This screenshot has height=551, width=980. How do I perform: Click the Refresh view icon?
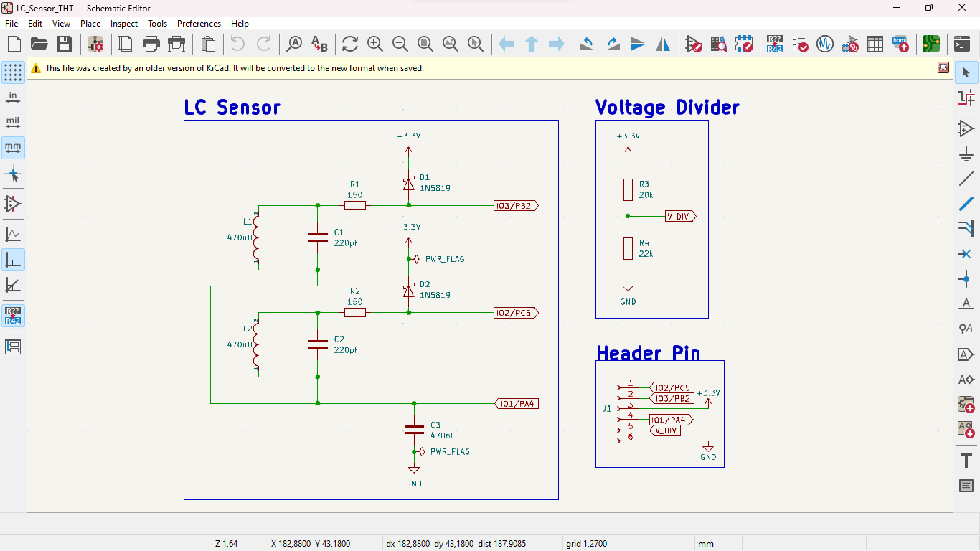349,44
